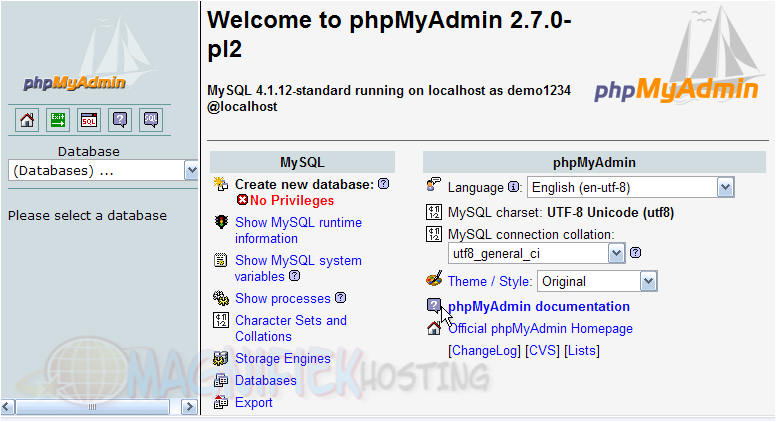Image resolution: width=776 pixels, height=422 pixels.
Task: Click the gears icon for Show processes
Action: (221, 298)
